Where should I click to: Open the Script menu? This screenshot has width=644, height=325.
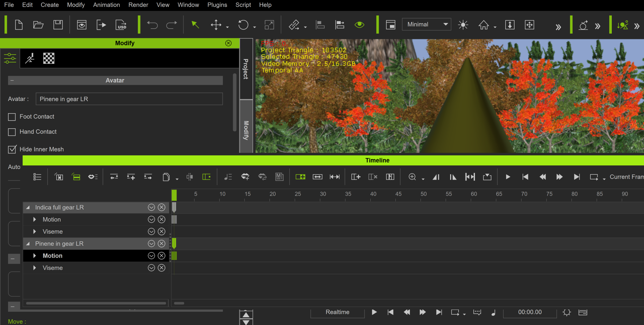[243, 5]
